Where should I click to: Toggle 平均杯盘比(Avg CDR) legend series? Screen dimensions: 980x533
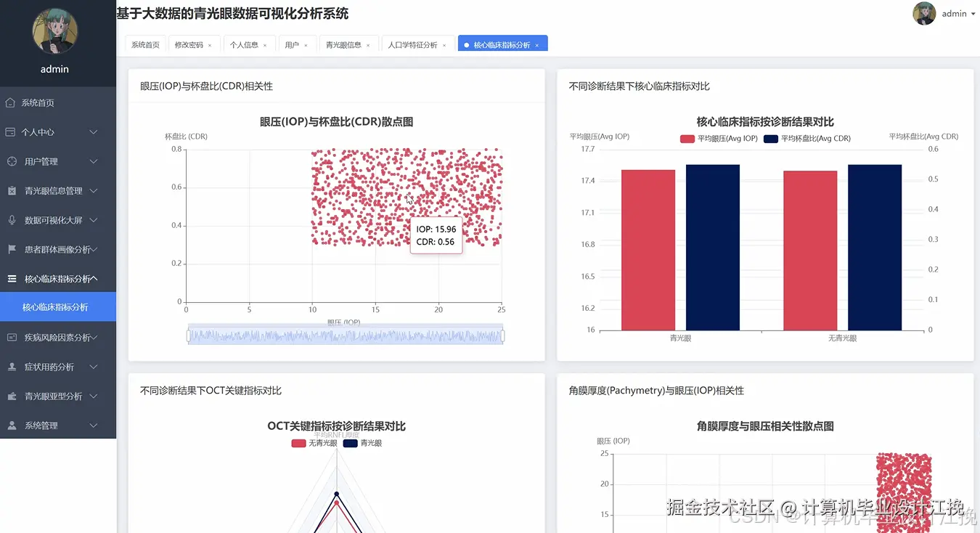pyautogui.click(x=807, y=139)
